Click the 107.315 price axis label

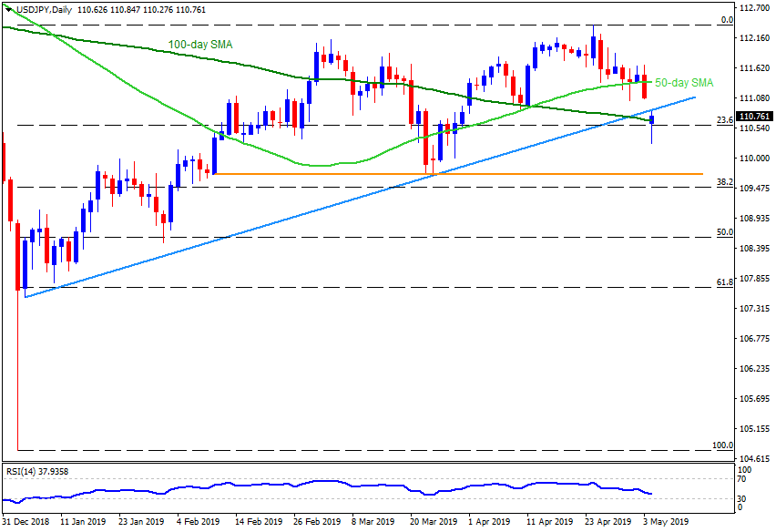tap(756, 309)
